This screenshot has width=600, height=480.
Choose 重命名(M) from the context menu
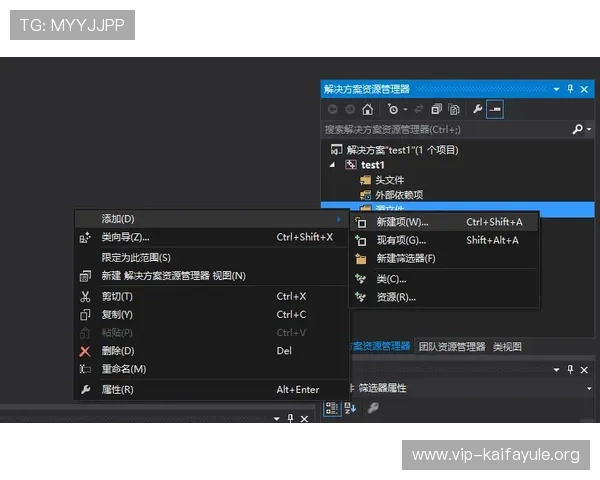click(x=212, y=369)
